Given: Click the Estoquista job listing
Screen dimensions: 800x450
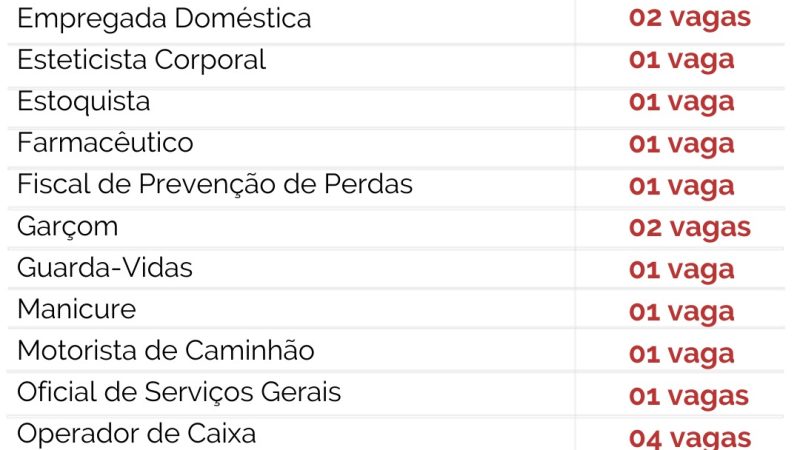Looking at the screenshot, I should [x=84, y=102].
